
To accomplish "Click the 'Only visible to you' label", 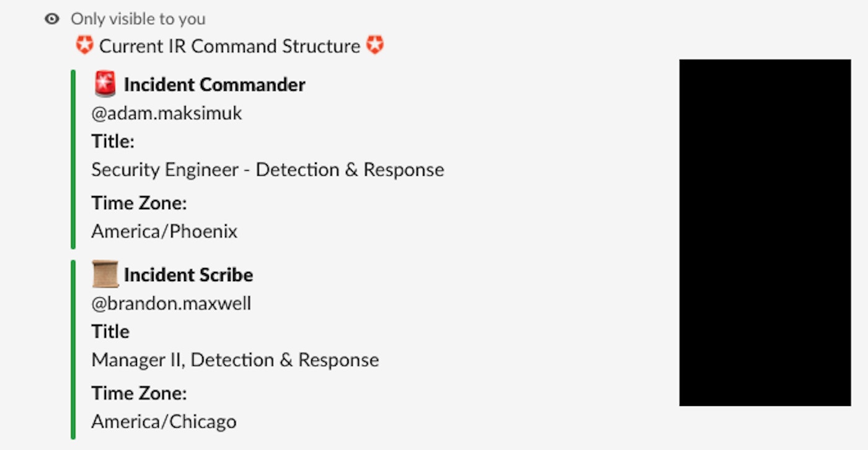I will click(x=138, y=19).
